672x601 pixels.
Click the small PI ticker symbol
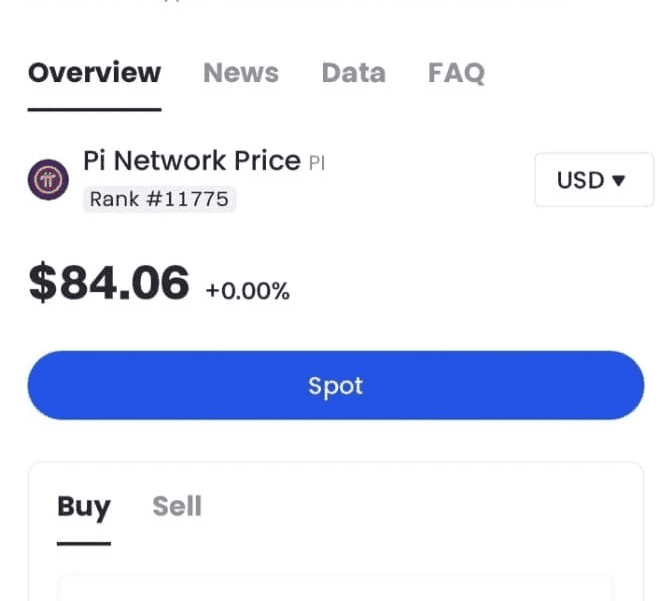pos(317,163)
